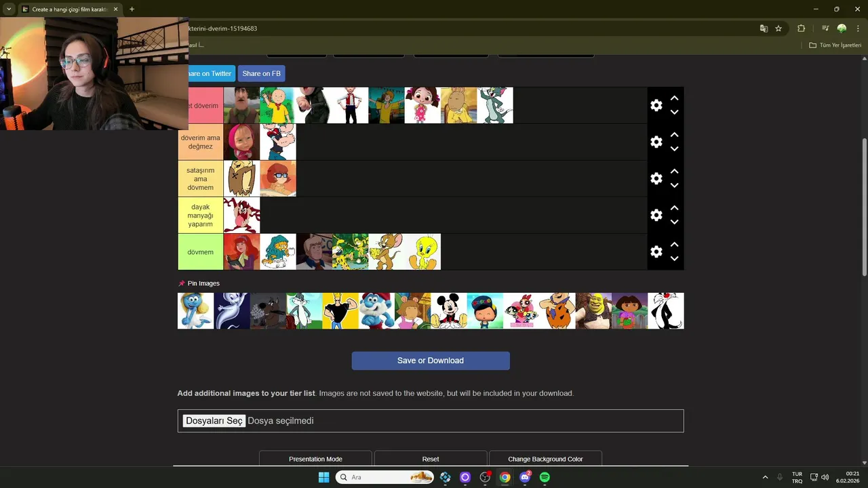Screen dimensions: 868x488
Task: Show hidden system tray icons
Action: (x=765, y=477)
